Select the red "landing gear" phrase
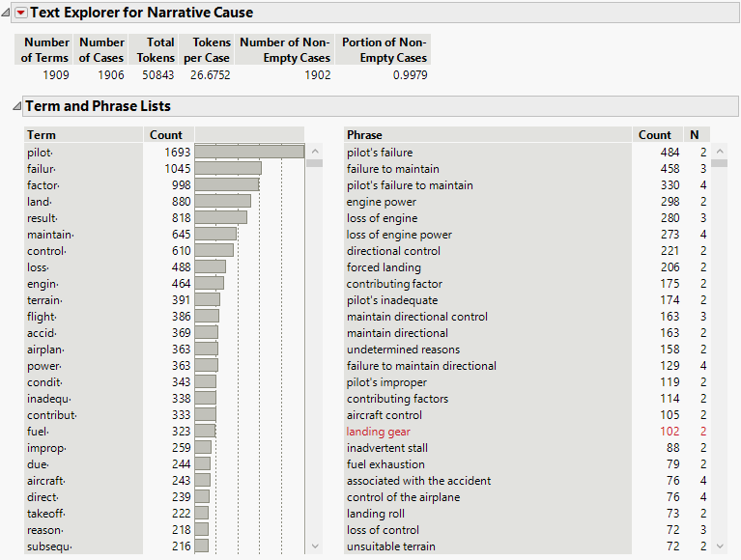Screen dimensions: 741x560 pyautogui.click(x=378, y=432)
